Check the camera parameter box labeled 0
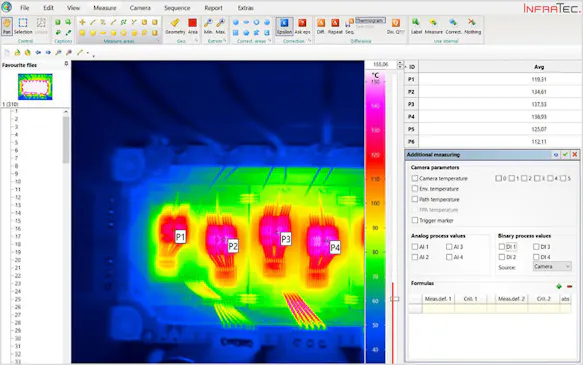583x365 pixels. [x=499, y=178]
